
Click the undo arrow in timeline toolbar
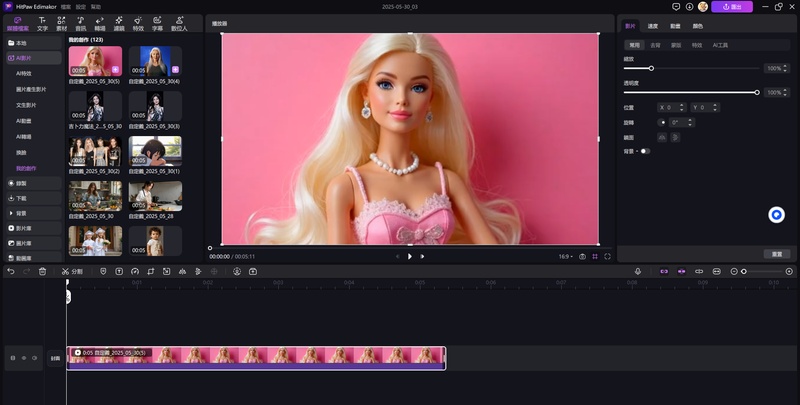tap(11, 271)
